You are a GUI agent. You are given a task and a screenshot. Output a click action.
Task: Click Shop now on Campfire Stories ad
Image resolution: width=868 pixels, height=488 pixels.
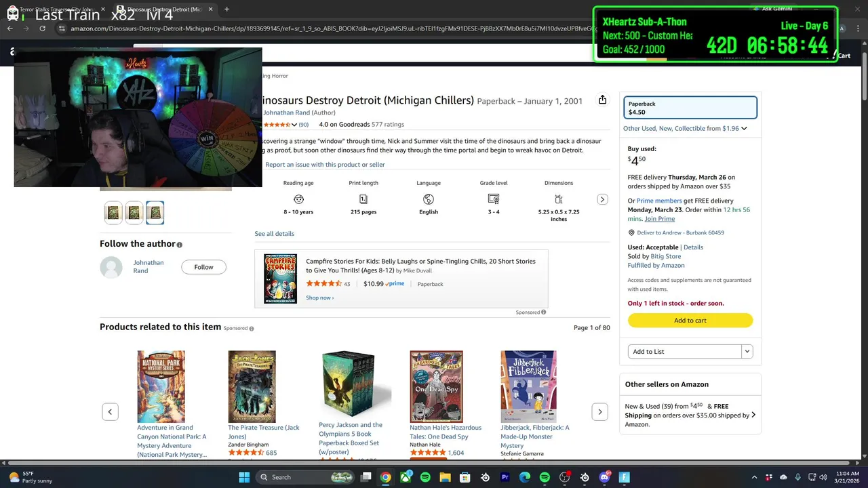point(319,298)
